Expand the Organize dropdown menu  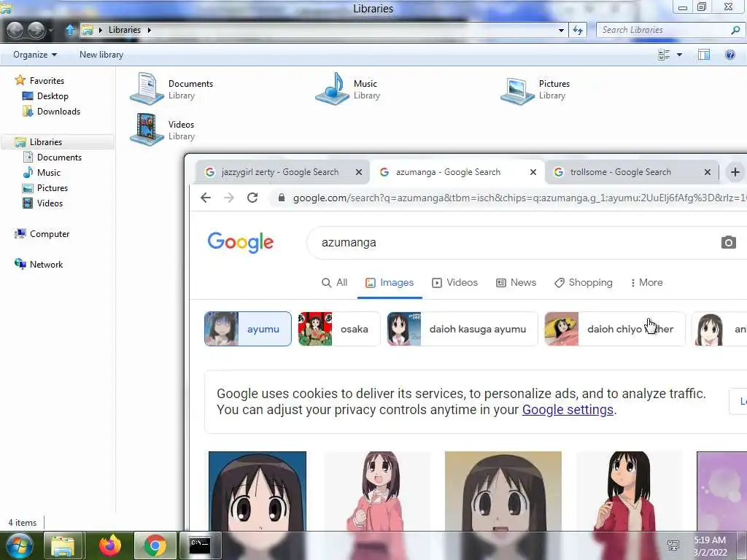coord(35,55)
